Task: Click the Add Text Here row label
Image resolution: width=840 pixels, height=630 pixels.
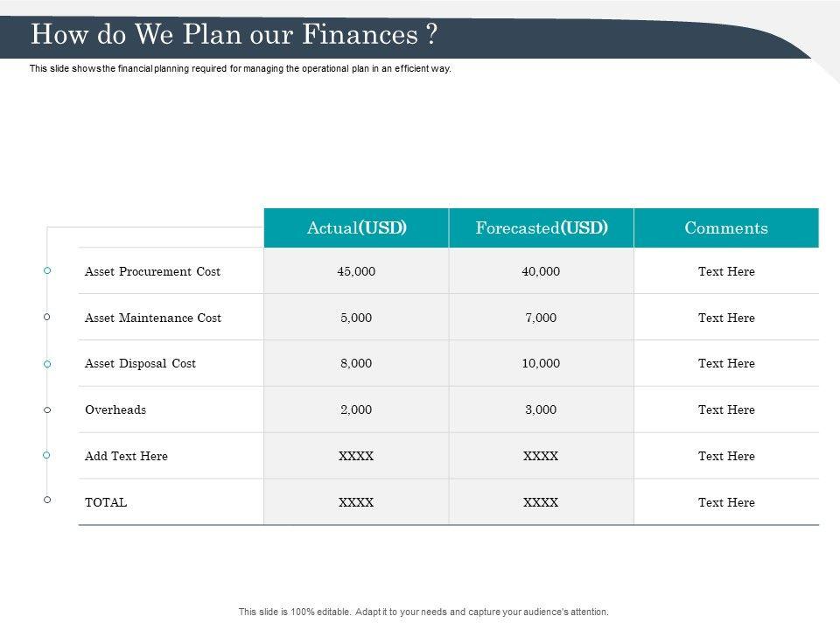Action: (x=126, y=456)
